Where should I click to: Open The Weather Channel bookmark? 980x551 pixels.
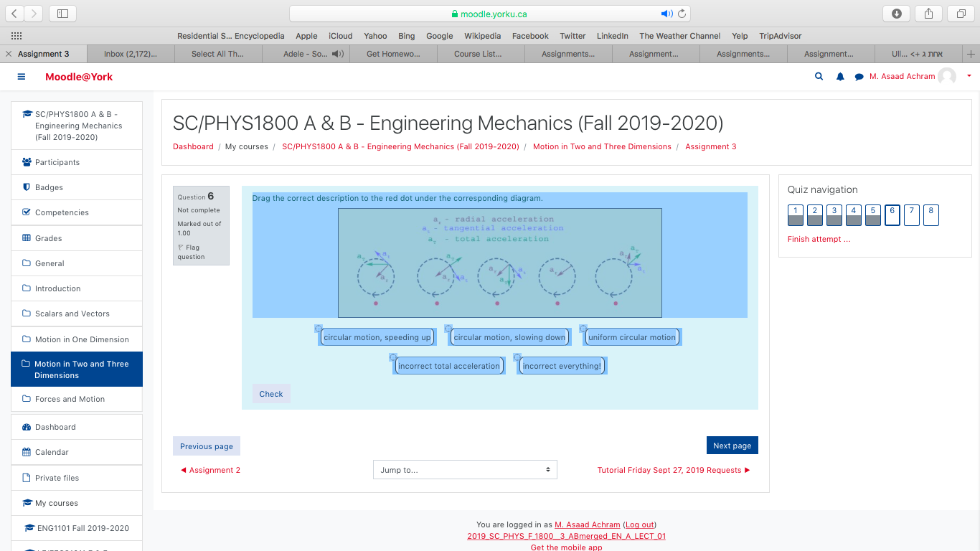[679, 36]
